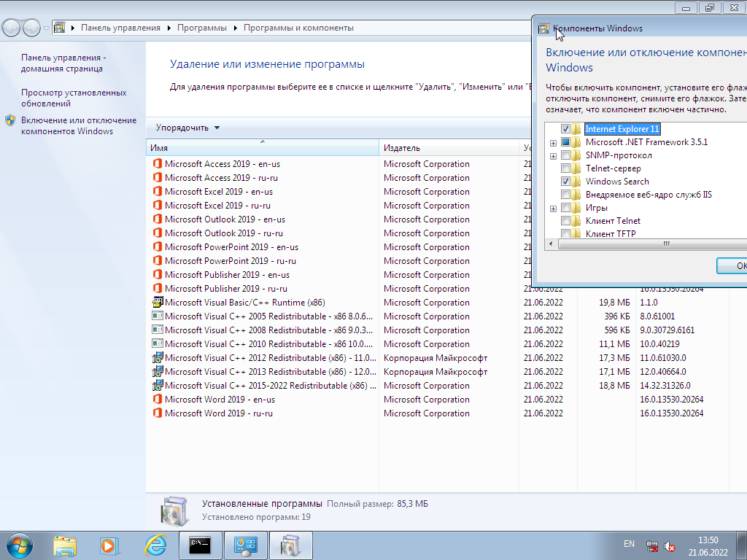Switch to the command prompt taskbar button
747x560 pixels.
point(200,545)
